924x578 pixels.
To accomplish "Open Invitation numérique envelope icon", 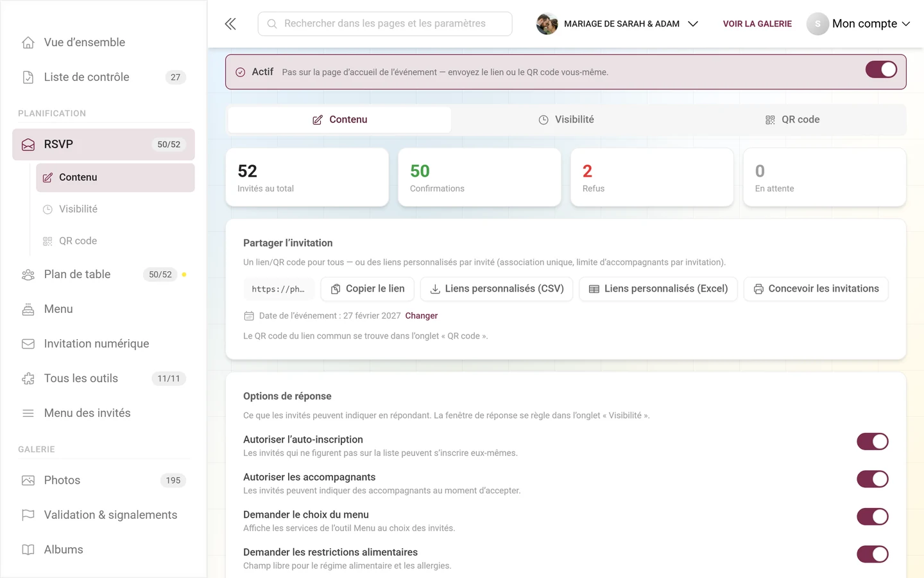I will point(28,344).
